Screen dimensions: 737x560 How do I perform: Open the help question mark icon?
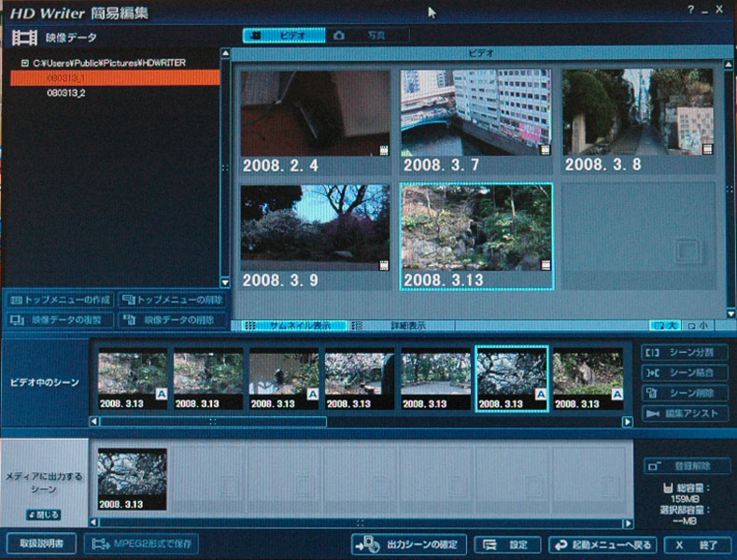point(691,9)
